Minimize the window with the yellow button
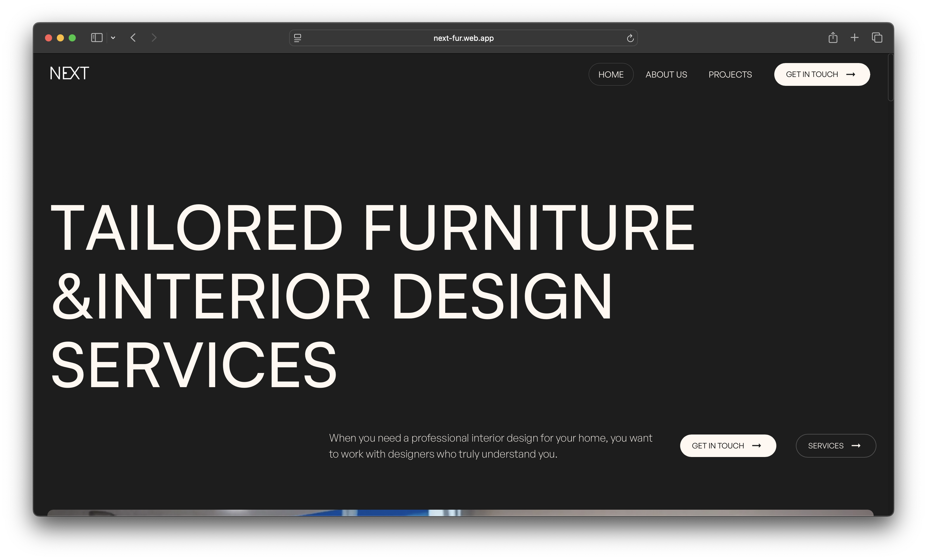 click(60, 38)
